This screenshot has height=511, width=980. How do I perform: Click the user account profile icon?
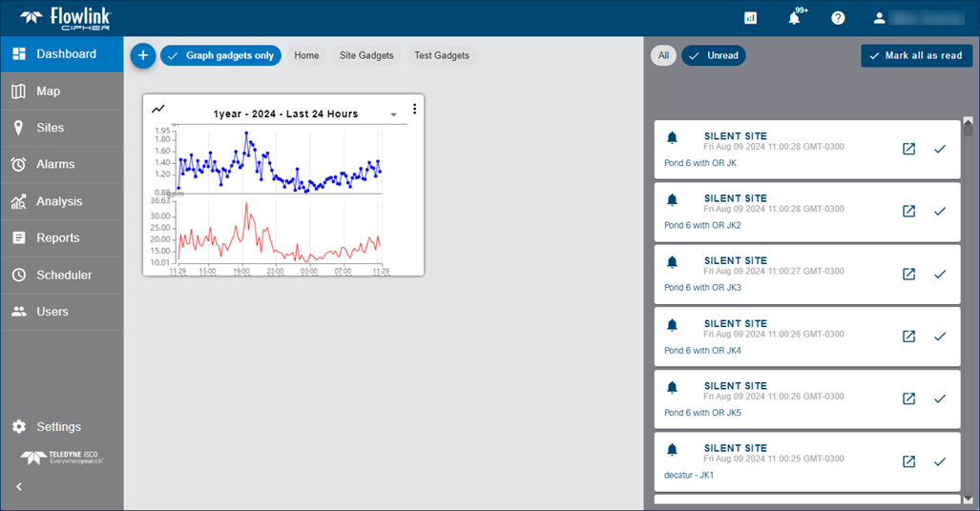879,18
